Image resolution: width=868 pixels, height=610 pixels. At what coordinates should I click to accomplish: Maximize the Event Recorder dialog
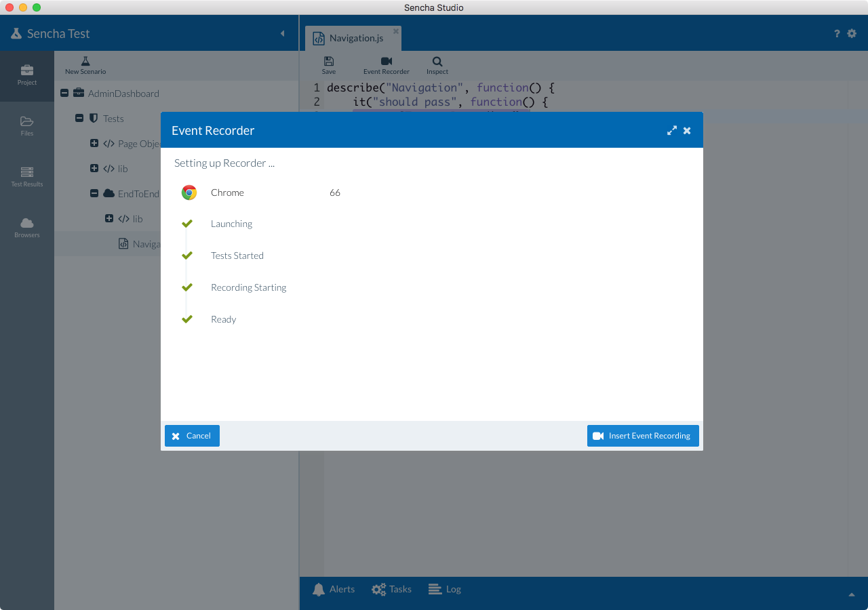pyautogui.click(x=672, y=130)
